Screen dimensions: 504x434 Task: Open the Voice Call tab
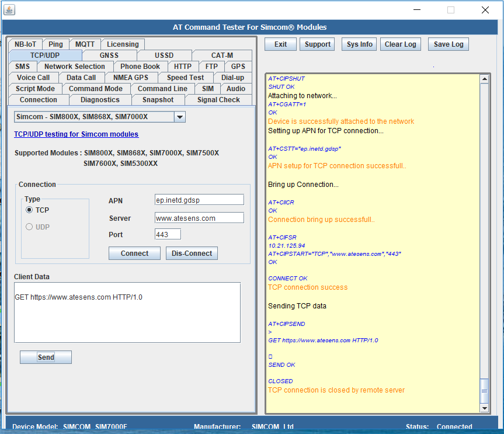click(33, 78)
